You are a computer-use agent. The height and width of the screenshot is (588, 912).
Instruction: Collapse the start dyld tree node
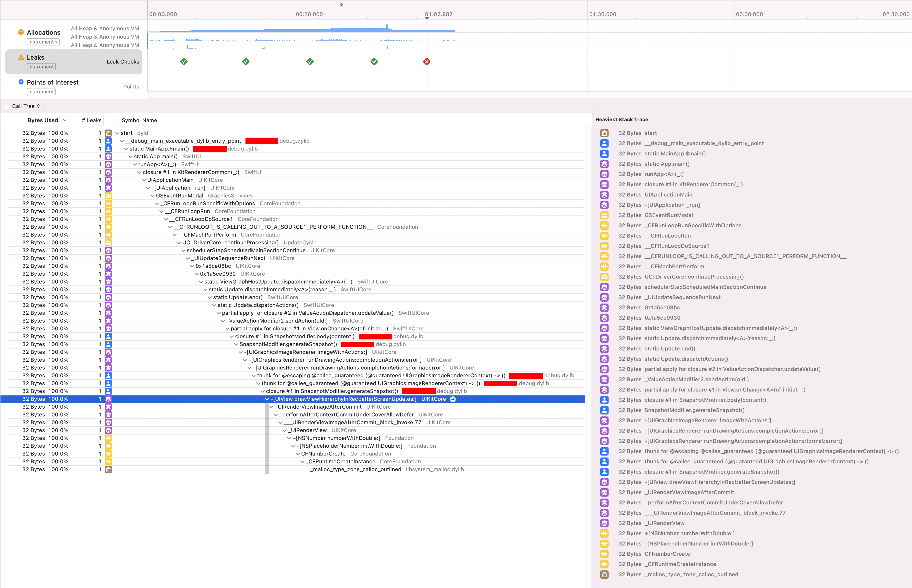pos(117,133)
